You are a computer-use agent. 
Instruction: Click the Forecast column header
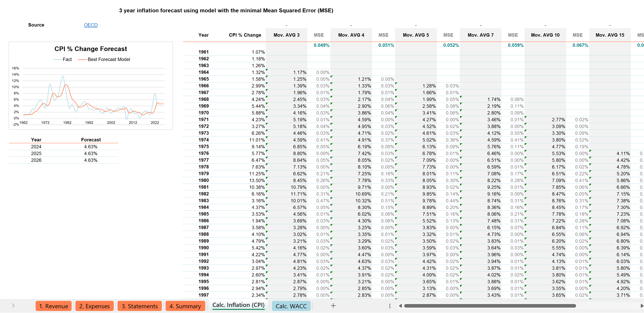point(91,140)
